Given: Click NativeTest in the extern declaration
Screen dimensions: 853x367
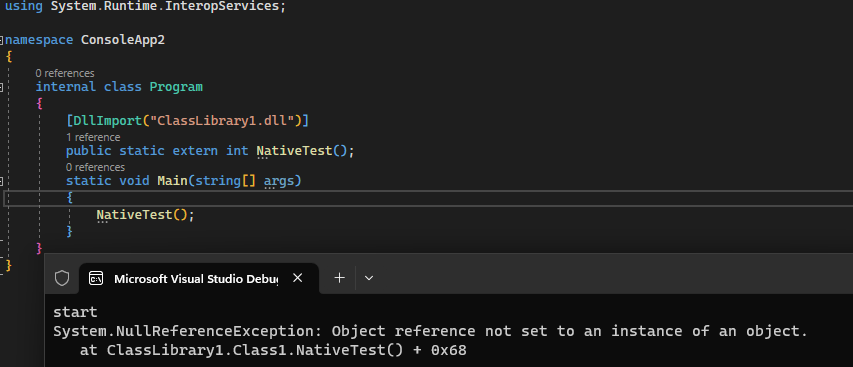Looking at the screenshot, I should click(x=294, y=151).
